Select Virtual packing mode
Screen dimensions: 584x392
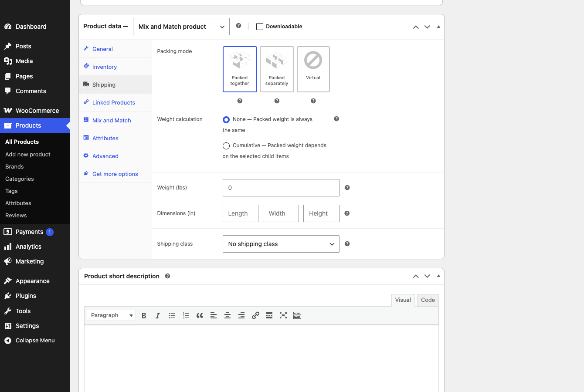[313, 69]
